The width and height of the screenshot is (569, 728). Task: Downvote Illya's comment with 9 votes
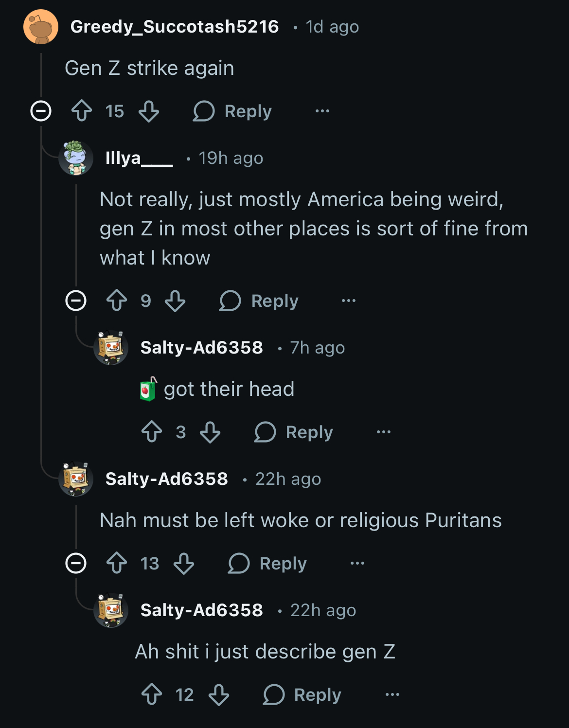pos(175,301)
